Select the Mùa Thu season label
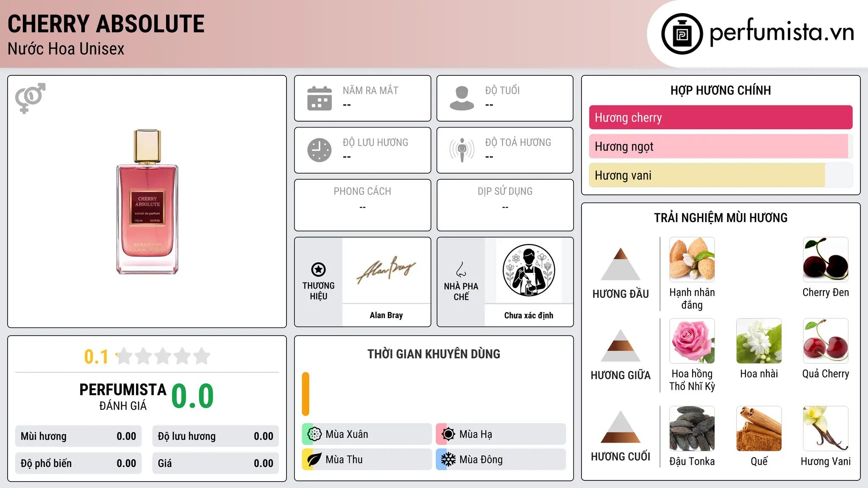 (x=344, y=460)
